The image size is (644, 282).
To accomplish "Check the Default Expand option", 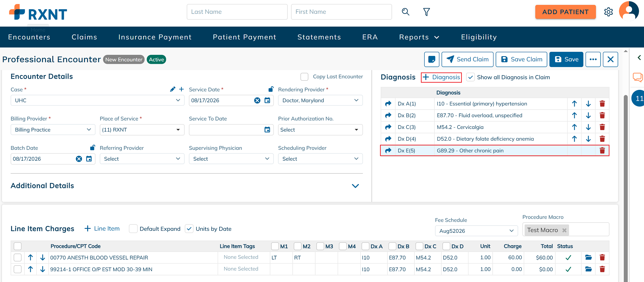I will [133, 229].
